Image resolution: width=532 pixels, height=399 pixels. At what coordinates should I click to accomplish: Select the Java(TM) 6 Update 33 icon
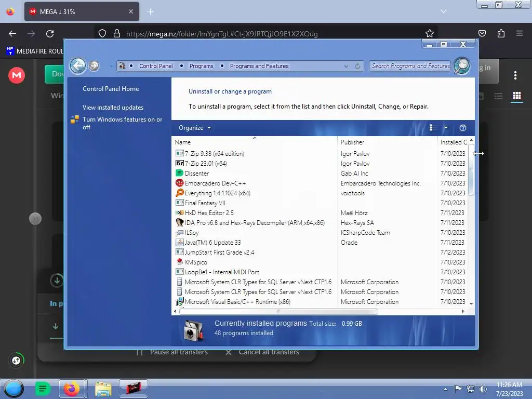179,242
